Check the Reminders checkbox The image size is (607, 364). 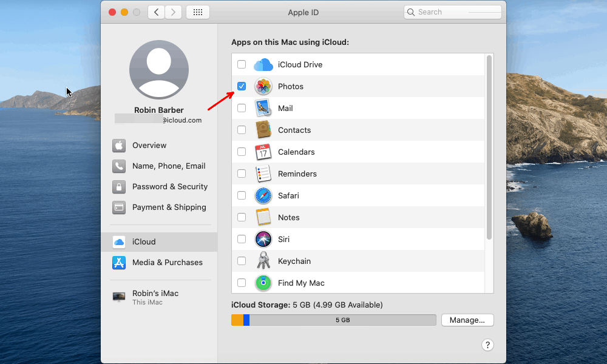pyautogui.click(x=242, y=174)
